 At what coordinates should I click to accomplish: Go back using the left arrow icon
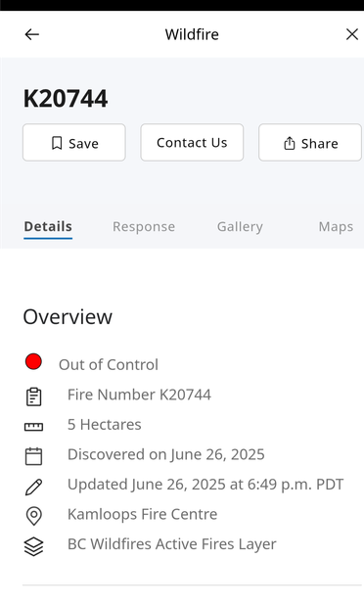[x=32, y=34]
